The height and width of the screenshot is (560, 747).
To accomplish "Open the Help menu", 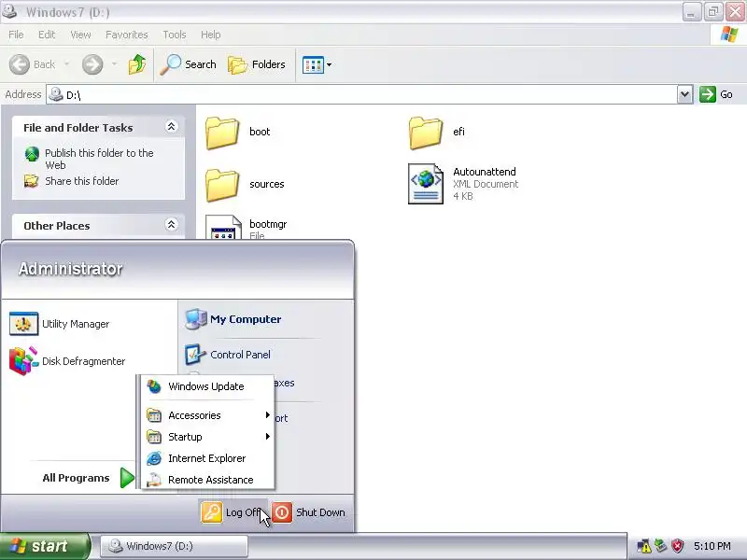I will click(211, 35).
